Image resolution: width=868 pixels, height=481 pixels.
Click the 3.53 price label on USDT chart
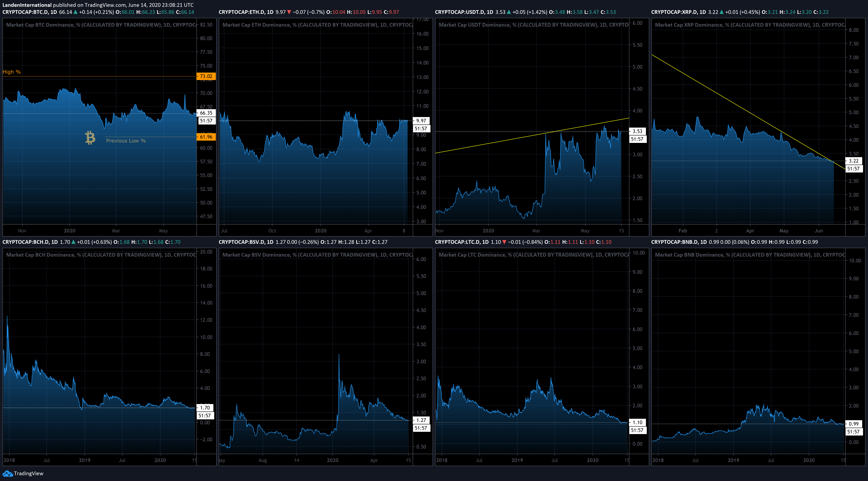point(637,131)
